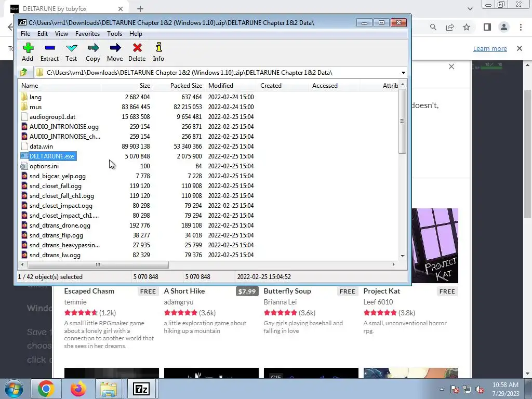Image resolution: width=532 pixels, height=399 pixels.
Task: Dismiss the Chrome notification bar
Action: (520, 48)
